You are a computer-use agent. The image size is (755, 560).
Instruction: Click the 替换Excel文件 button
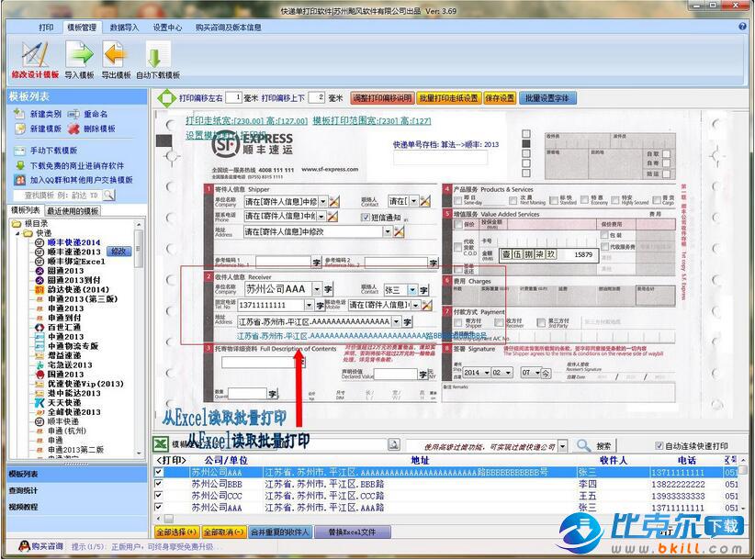coord(352,532)
